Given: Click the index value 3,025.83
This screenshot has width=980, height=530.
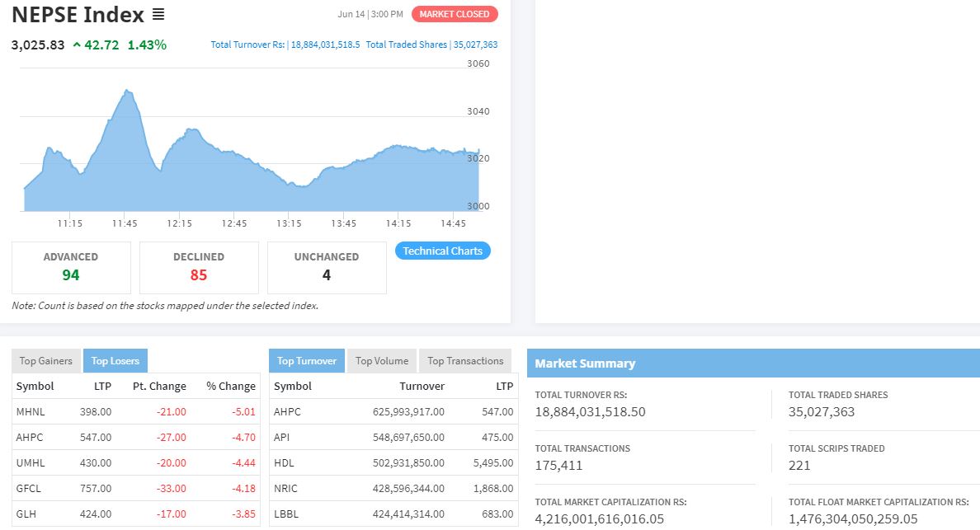Looking at the screenshot, I should click(x=38, y=45).
